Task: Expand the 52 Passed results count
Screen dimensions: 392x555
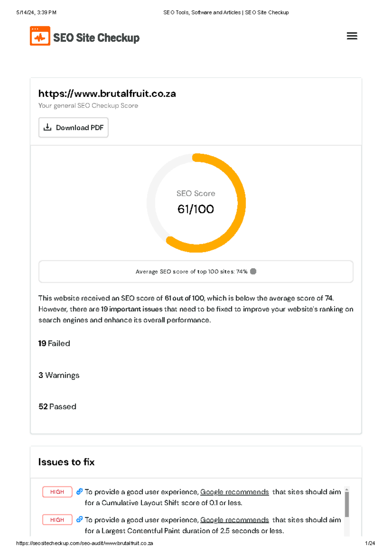Action: 57,407
